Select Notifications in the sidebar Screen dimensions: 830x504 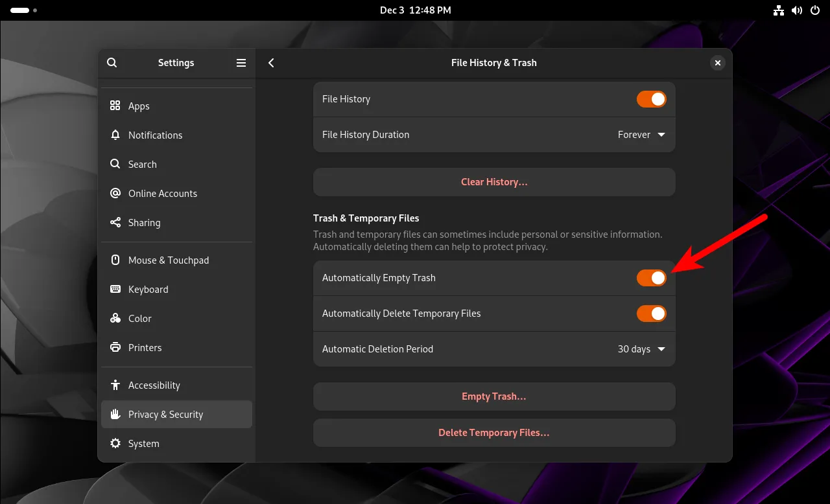tap(155, 135)
